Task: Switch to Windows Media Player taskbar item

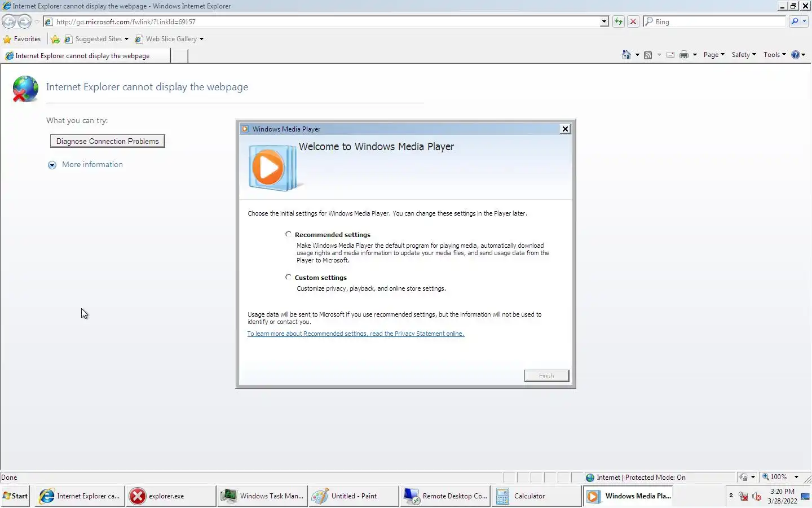Action: [x=628, y=496]
